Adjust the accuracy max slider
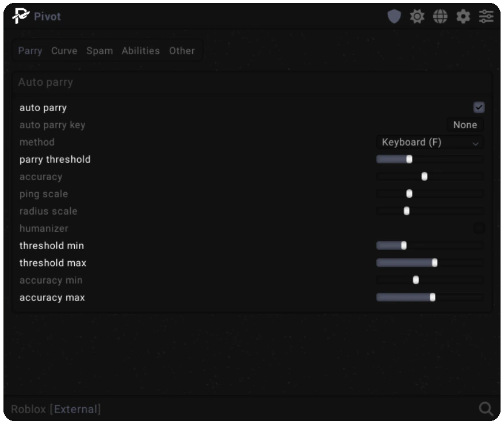 [430, 297]
